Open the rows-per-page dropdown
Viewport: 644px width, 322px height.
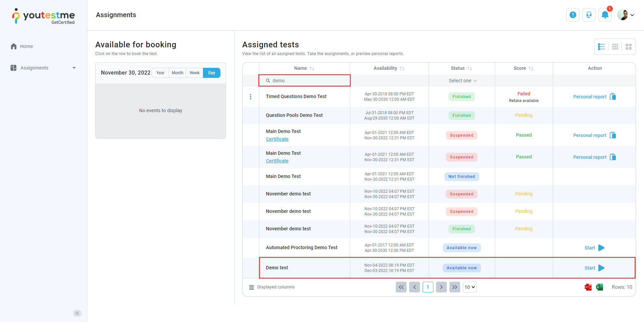click(470, 287)
